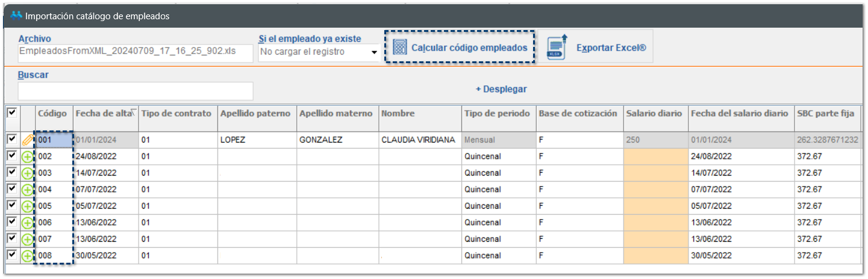Screen dimensions: 868x279
Task: Click the green plus icon for row 004
Action: tap(28, 190)
